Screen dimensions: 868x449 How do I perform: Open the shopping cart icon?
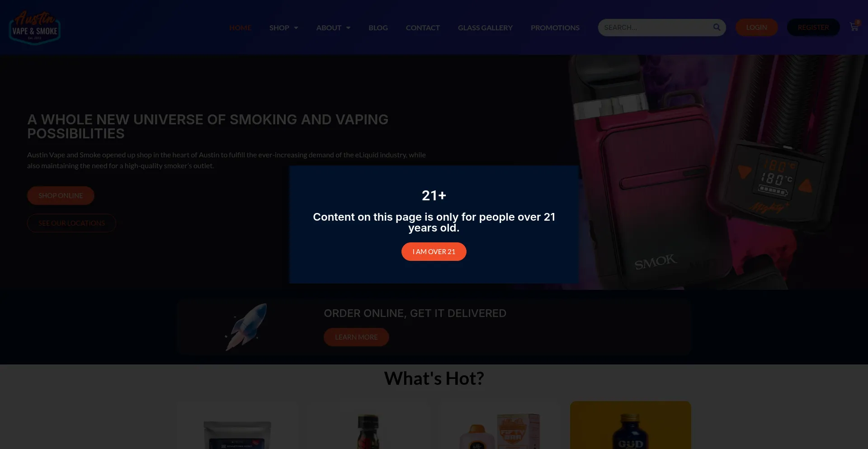pyautogui.click(x=854, y=27)
